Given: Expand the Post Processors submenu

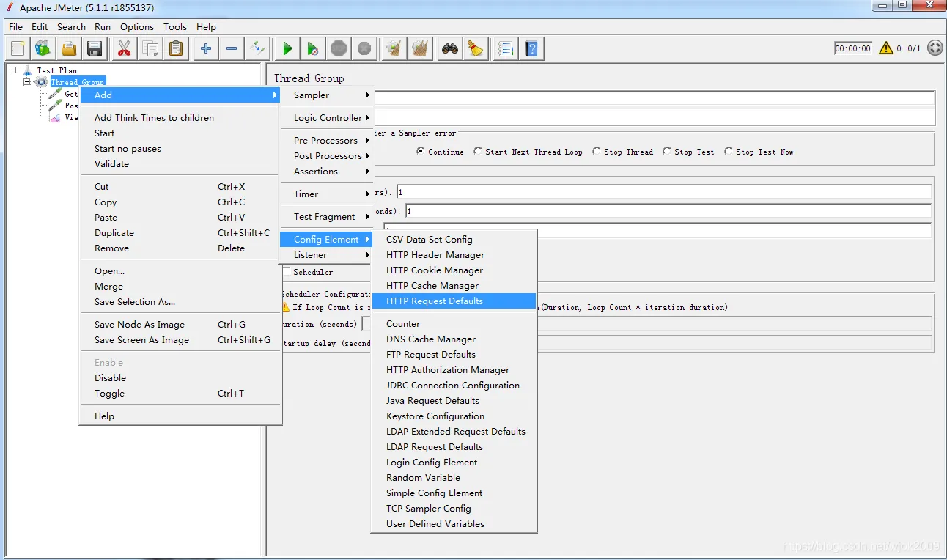Looking at the screenshot, I should (328, 156).
